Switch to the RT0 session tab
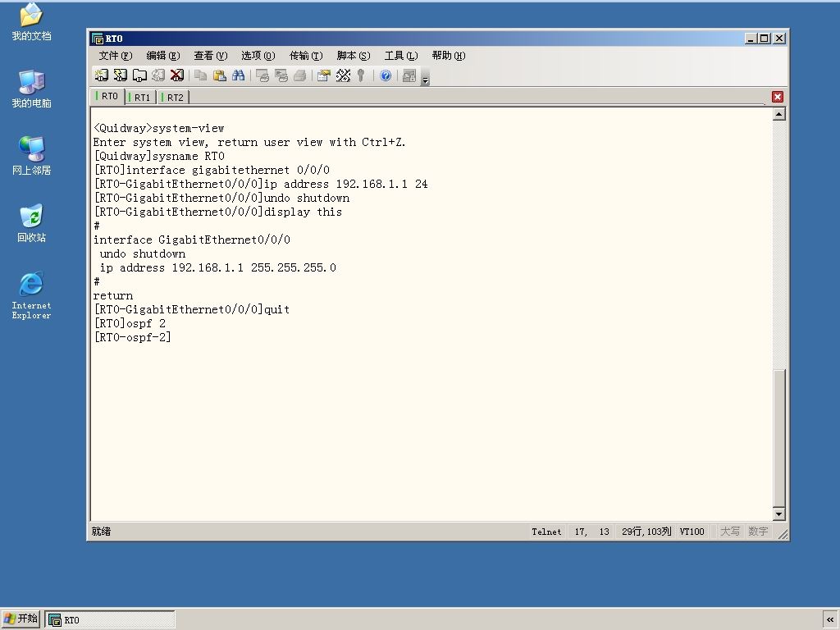The image size is (840, 630). pyautogui.click(x=108, y=97)
